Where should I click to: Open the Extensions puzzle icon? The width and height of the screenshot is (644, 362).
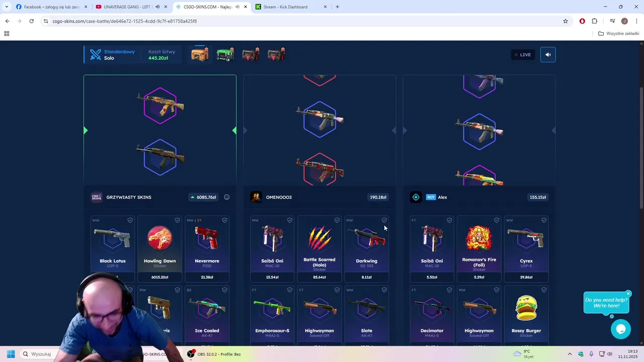coord(595,21)
